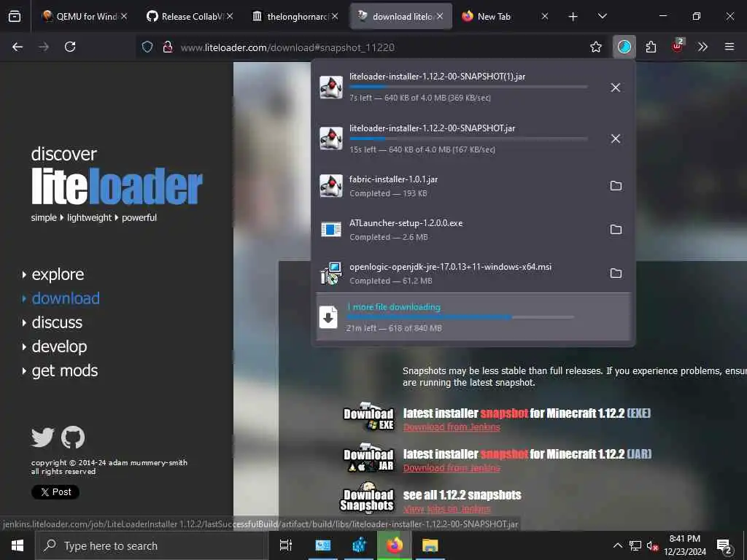The height and width of the screenshot is (560, 747).
Task: Reload the current page
Action: (x=70, y=47)
